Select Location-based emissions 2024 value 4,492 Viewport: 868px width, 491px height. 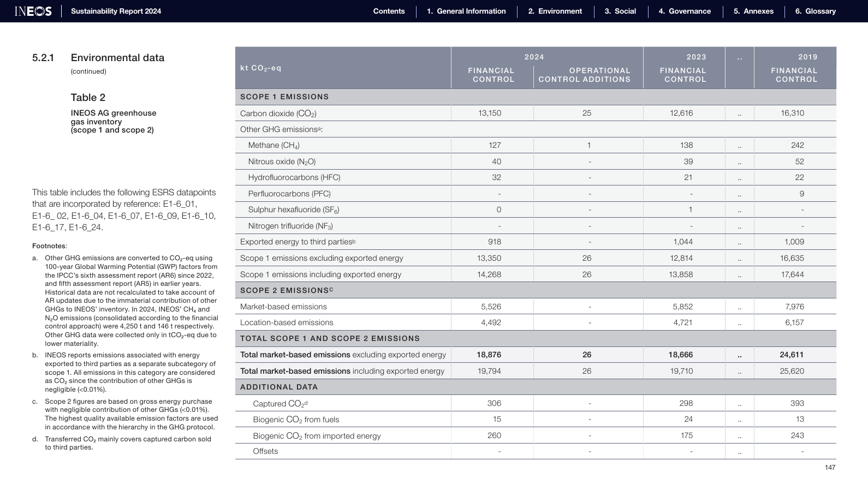491,322
